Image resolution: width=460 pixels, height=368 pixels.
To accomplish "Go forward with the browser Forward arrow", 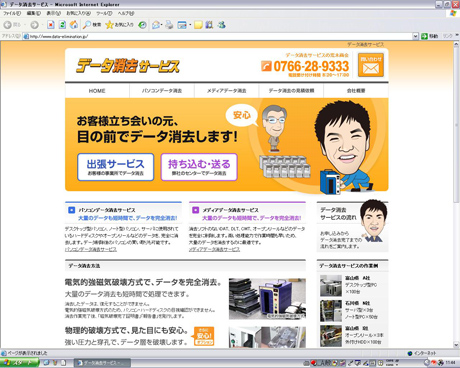I will [34, 25].
